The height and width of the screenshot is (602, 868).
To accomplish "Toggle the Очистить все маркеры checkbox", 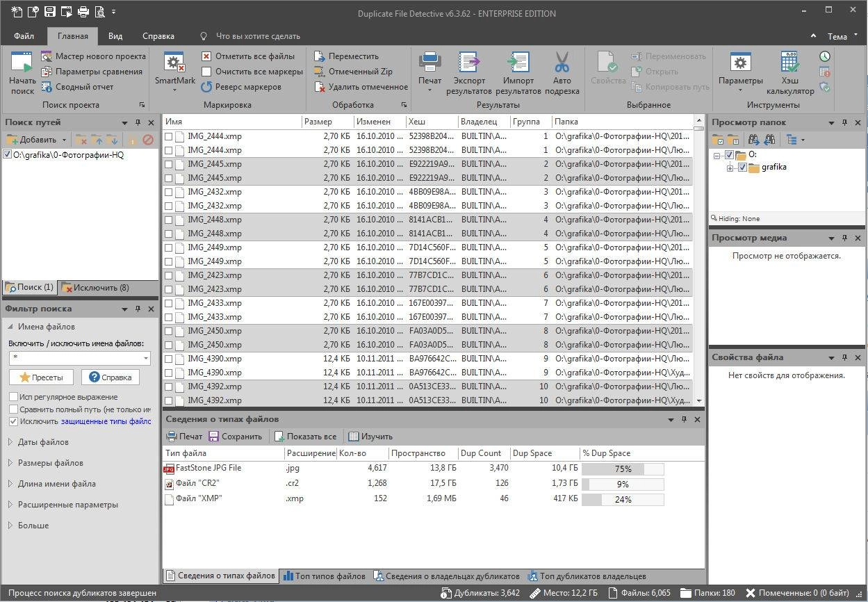I will tap(206, 72).
